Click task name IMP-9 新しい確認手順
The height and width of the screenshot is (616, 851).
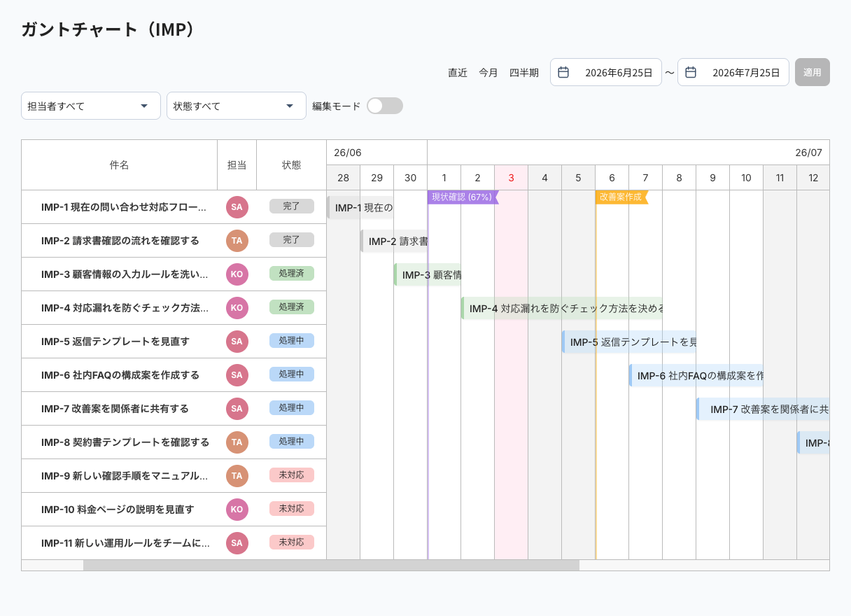pyautogui.click(x=125, y=476)
